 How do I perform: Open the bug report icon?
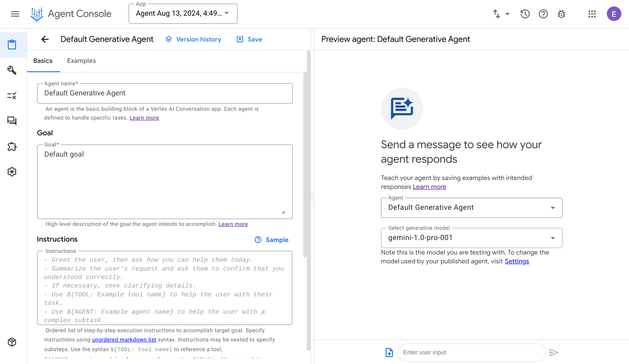(x=561, y=14)
